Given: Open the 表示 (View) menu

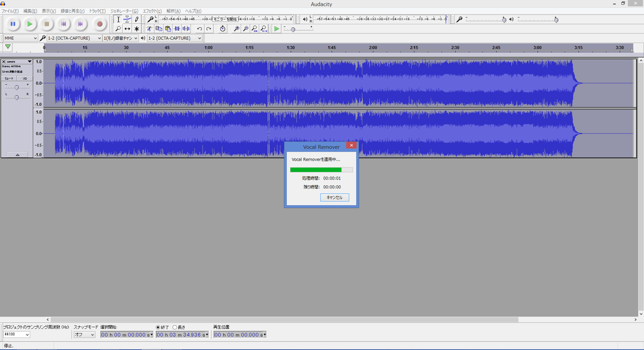Looking at the screenshot, I should pos(49,11).
